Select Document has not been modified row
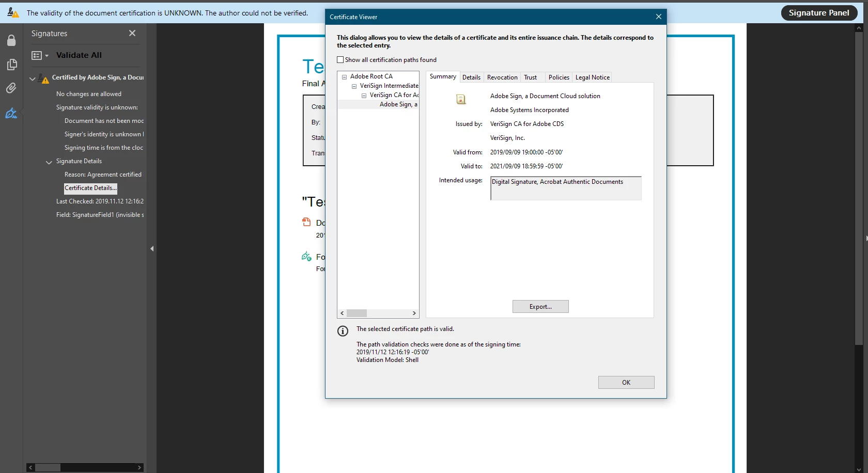The width and height of the screenshot is (868, 473). (x=104, y=121)
